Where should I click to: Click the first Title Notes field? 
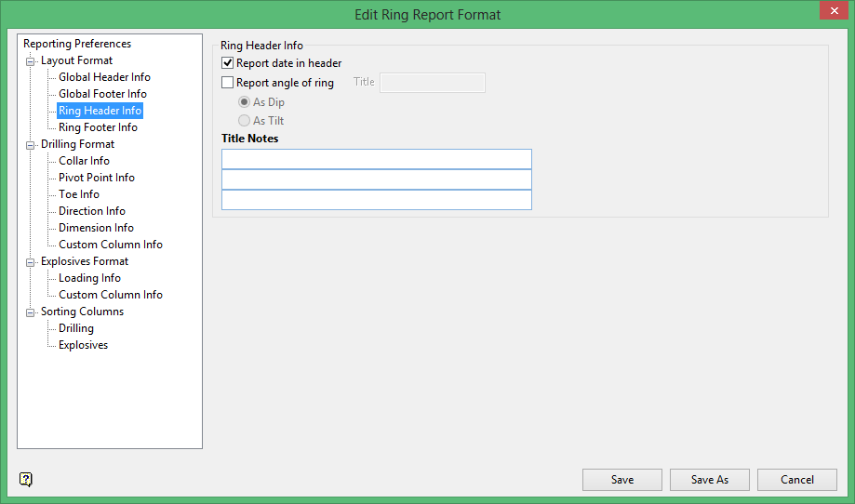click(x=376, y=159)
